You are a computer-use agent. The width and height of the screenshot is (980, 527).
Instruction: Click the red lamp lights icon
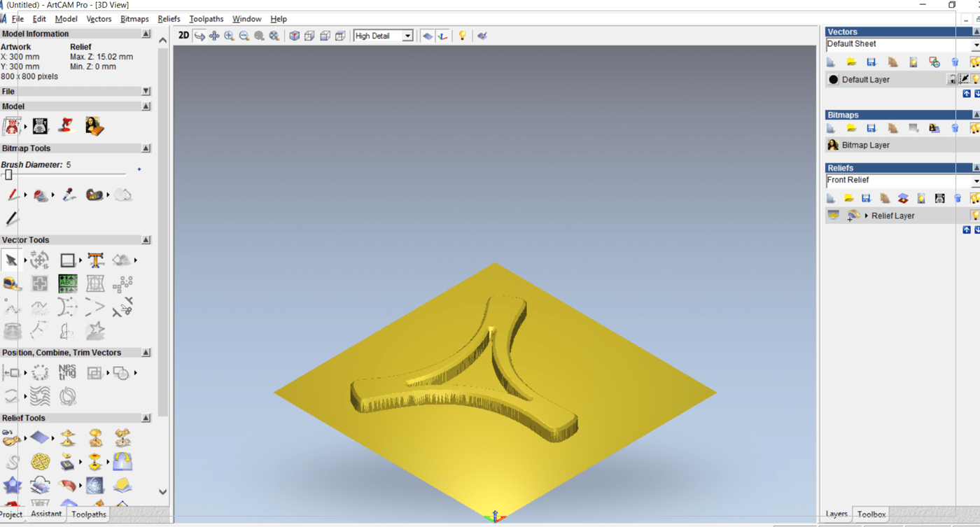(x=66, y=126)
